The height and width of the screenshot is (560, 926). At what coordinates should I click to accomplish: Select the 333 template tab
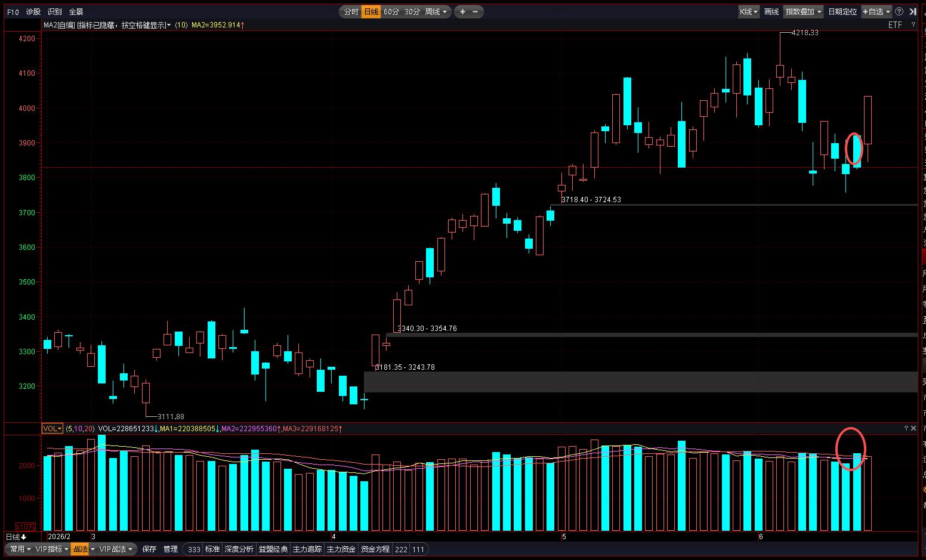(x=194, y=549)
